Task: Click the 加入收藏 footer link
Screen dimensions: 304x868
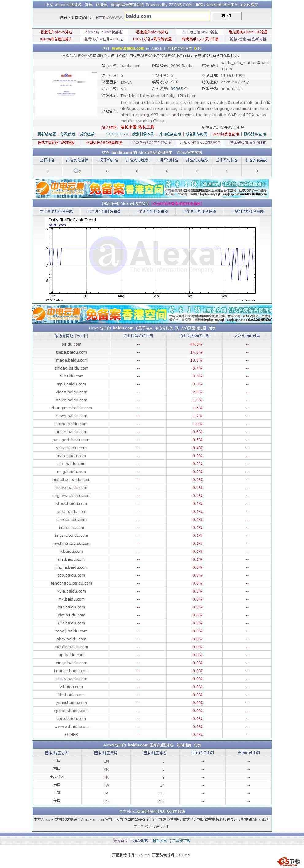Action: coord(140,841)
